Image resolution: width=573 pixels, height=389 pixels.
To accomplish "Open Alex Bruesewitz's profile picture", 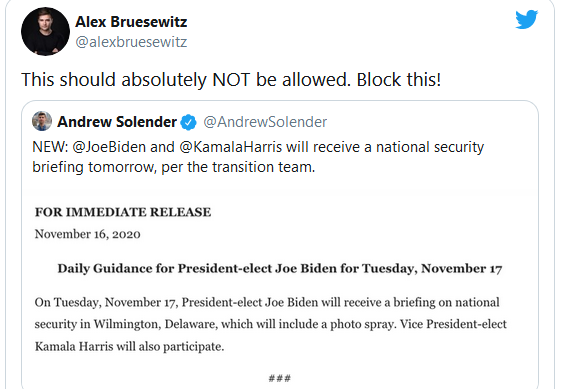I will click(x=45, y=31).
